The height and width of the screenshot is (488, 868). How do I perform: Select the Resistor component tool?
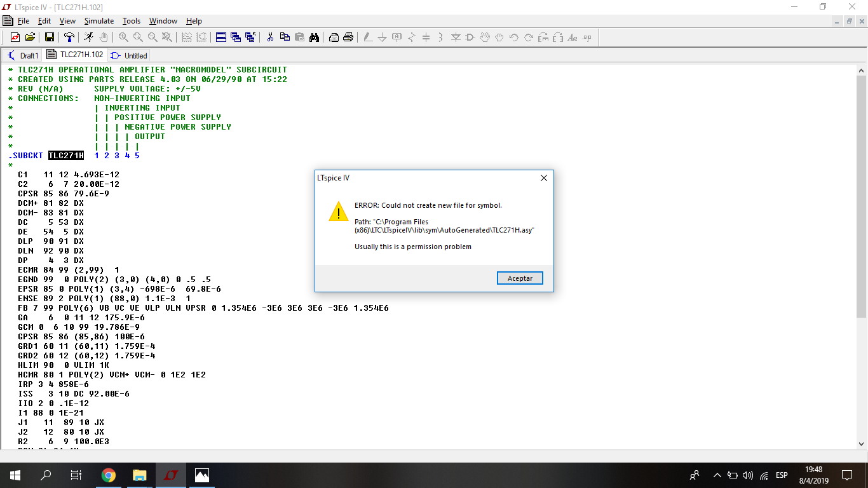[411, 37]
